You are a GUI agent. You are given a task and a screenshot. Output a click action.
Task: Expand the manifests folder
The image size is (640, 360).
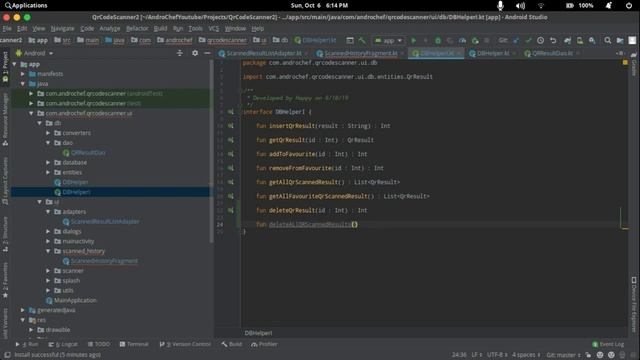coord(23,74)
